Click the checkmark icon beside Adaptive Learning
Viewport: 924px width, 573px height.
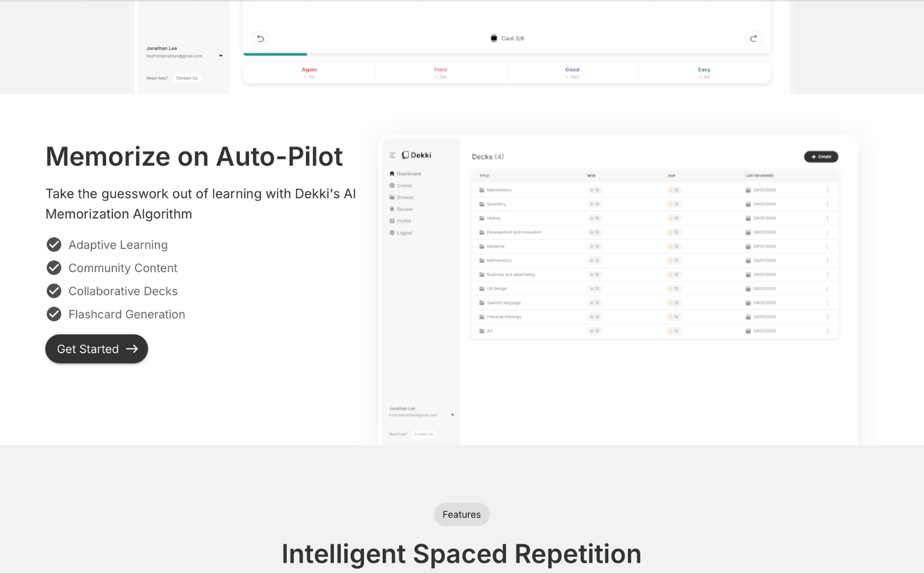54,245
